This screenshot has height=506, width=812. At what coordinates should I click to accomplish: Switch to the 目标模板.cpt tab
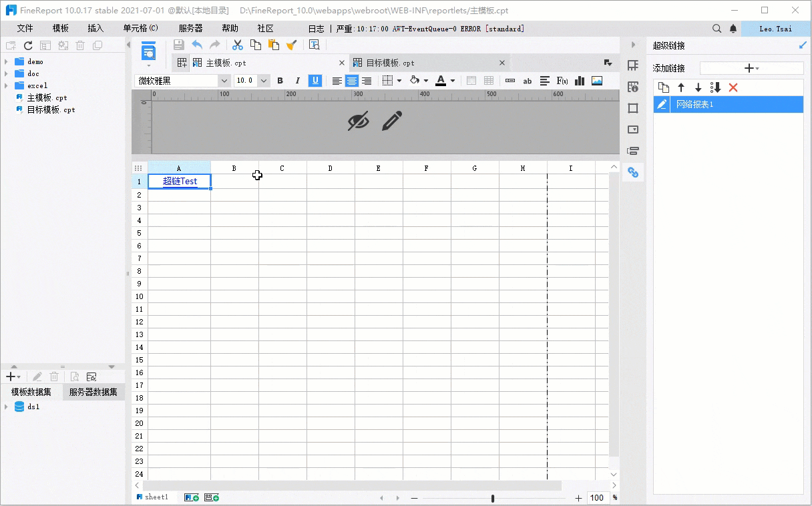428,63
